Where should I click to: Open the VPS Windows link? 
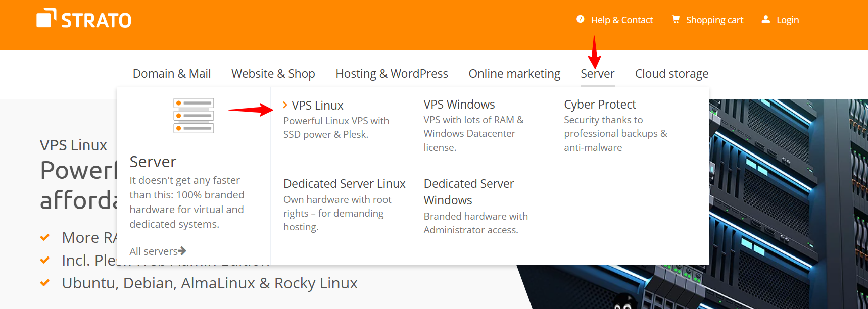click(x=459, y=105)
